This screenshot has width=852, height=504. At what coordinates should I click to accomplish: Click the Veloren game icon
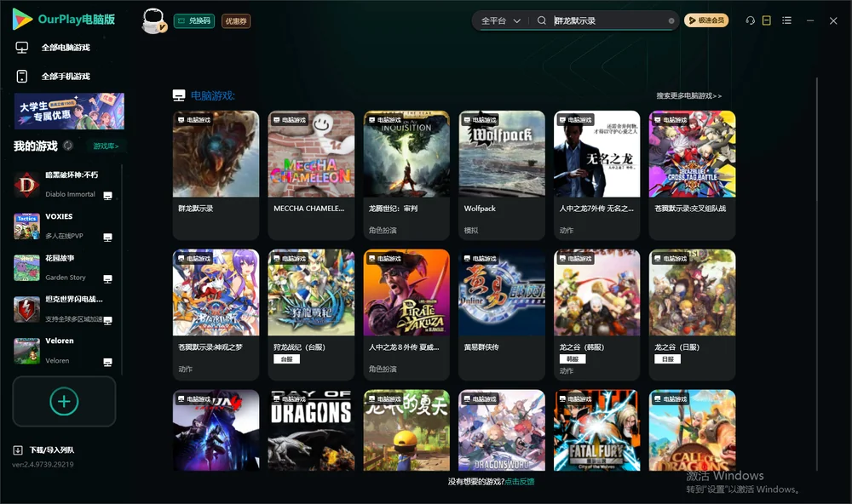[x=26, y=351]
